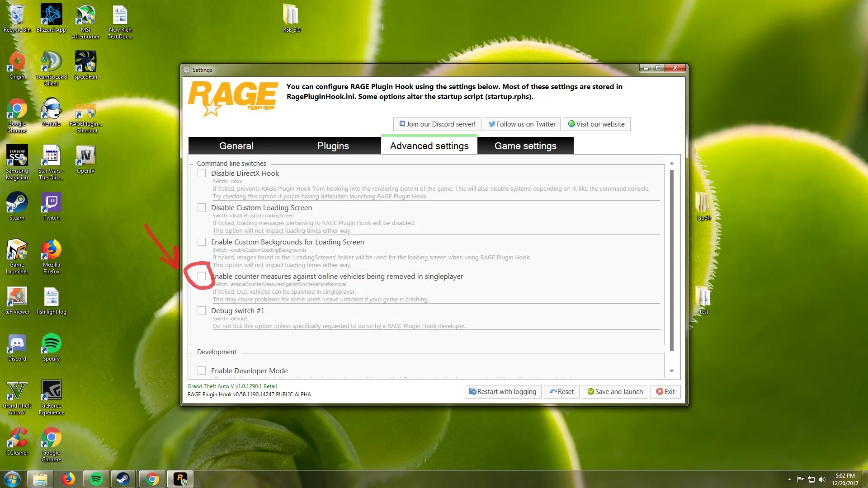Click the RAGE Plugin Hook logo icon
This screenshot has width=868, height=488.
(232, 99)
